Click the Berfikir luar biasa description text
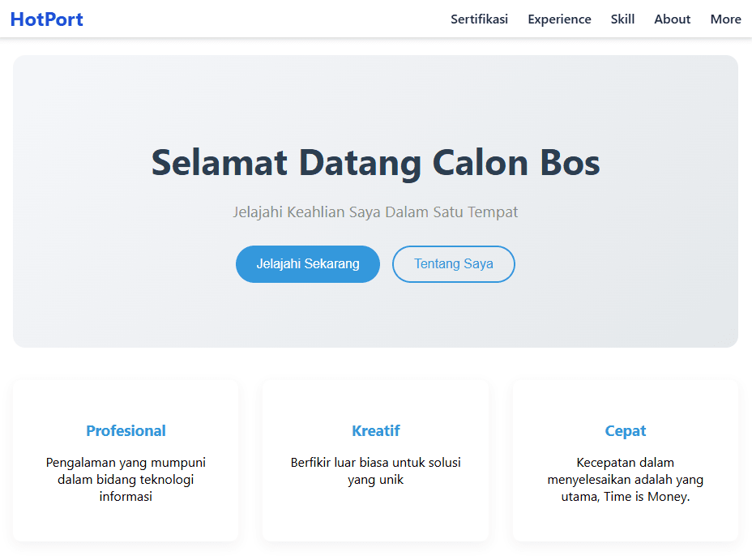Screen dimensions: 752x560 pyautogui.click(x=375, y=471)
